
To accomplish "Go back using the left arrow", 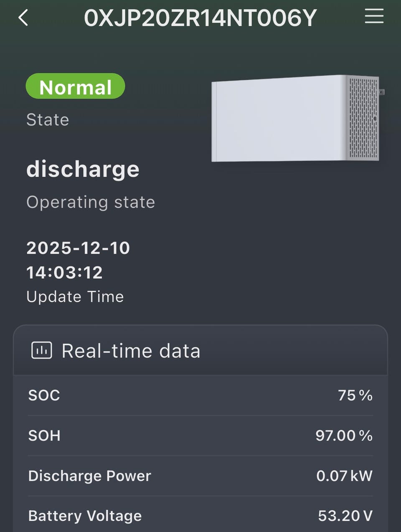I will click(23, 18).
